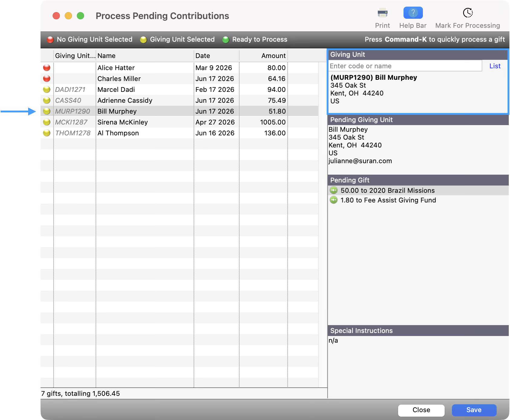Click green arrow icon for Fee Assist gift

point(334,200)
